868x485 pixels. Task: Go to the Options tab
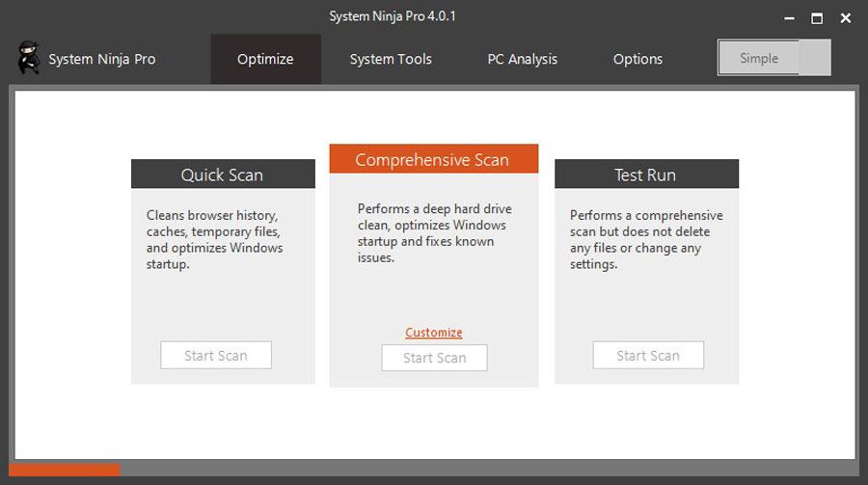pos(637,59)
